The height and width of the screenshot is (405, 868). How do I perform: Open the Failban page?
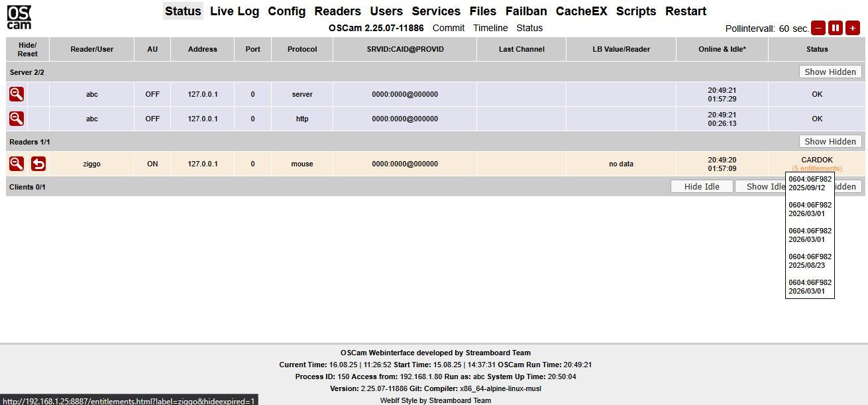[x=526, y=11]
